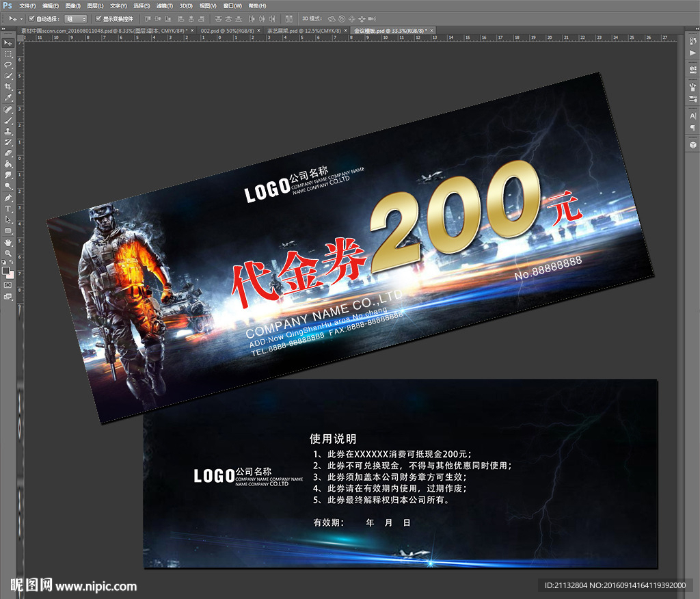Viewport: 700px width, 599px height.
Task: Select the Pen tool
Action: tap(8, 198)
